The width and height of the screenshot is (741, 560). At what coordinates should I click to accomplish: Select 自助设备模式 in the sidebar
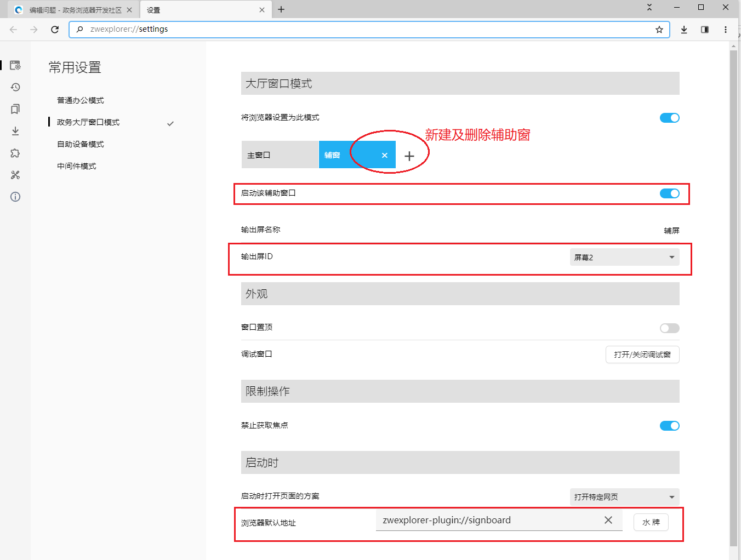click(81, 144)
